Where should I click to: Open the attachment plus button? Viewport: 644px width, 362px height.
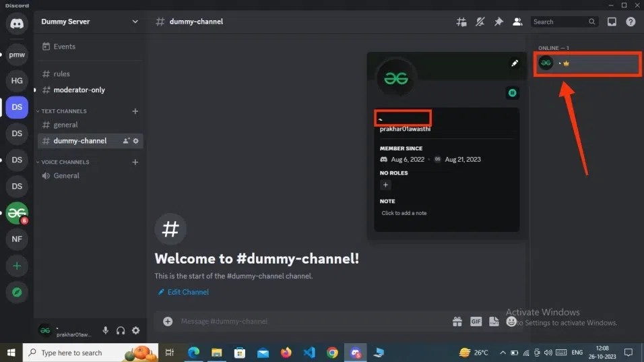click(x=168, y=322)
